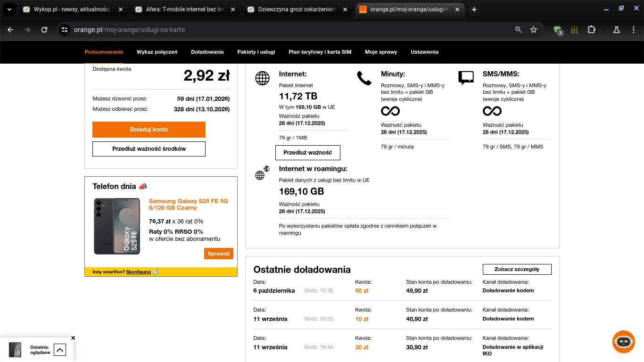This screenshot has width=644, height=362.
Task: Close the Ostatnio oglądane widget
Action: 73,338
